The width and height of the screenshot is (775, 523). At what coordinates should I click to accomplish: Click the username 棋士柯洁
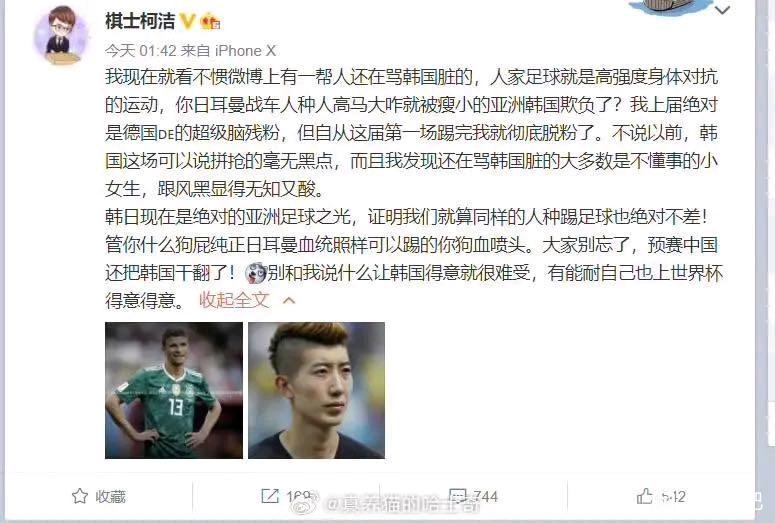140,21
